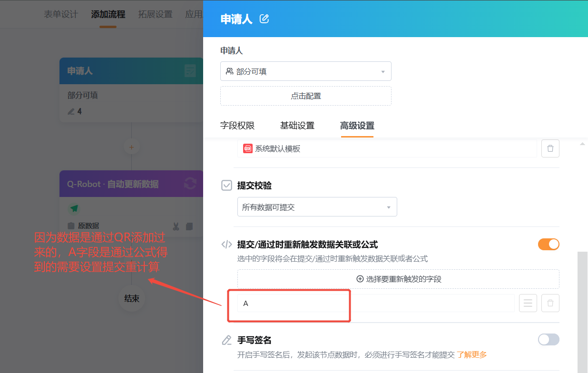Click the panel scrollbar up arrow
Screen dimensions: 588x373
point(583,143)
